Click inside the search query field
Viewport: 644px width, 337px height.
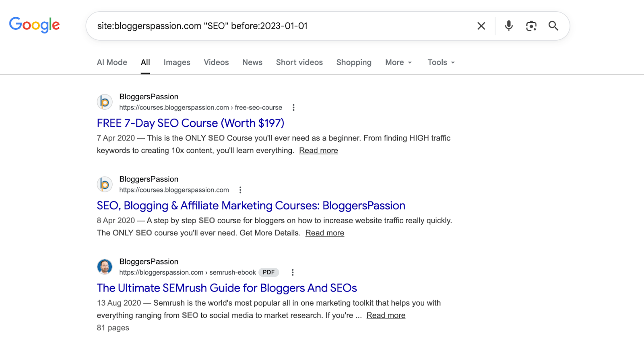tap(282, 26)
